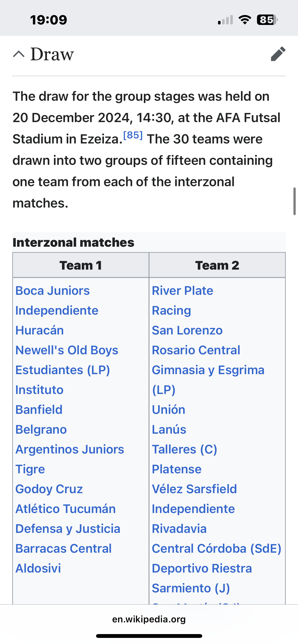Tap the Central Córdoba (SdE) link
The image size is (298, 644).
pos(216,548)
